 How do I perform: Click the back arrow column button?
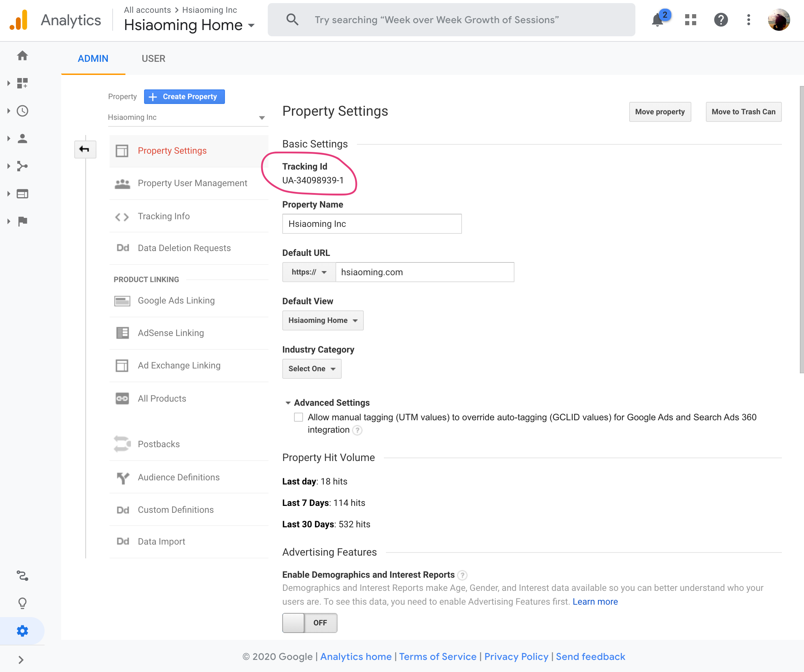click(85, 149)
